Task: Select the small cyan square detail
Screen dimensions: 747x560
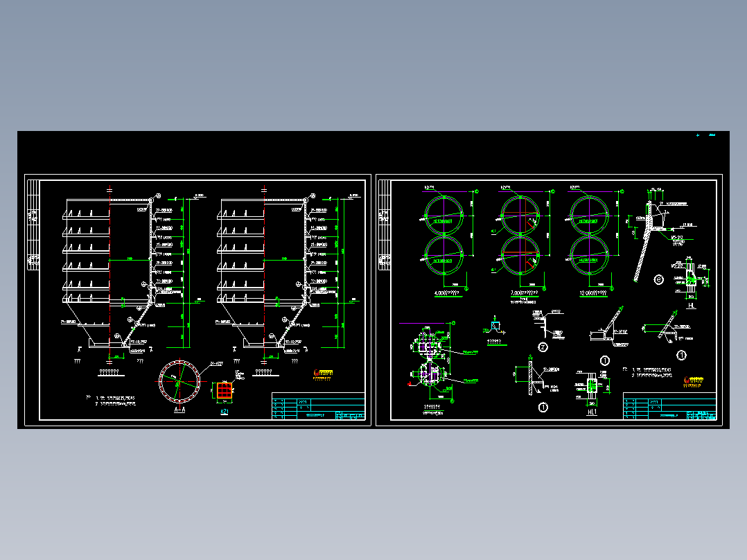Action: pos(495,326)
